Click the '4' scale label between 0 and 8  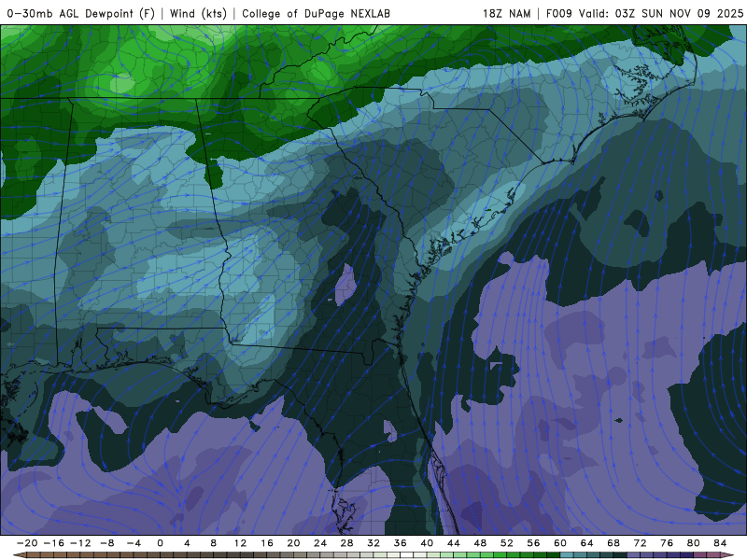(187, 543)
